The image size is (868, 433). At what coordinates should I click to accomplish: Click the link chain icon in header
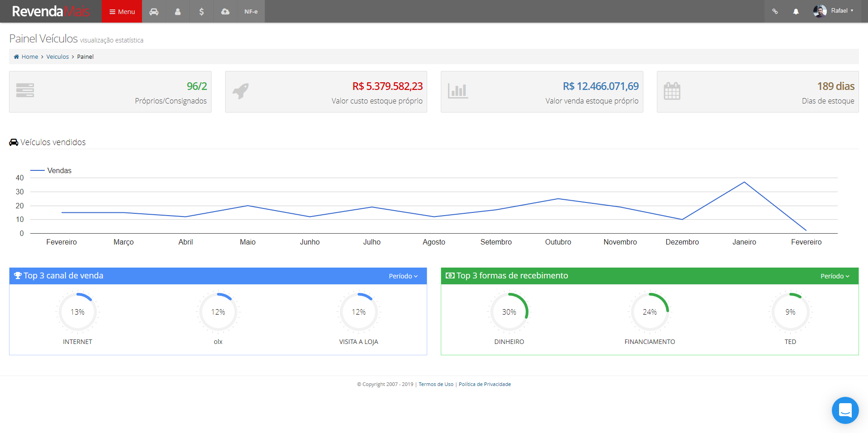click(775, 11)
